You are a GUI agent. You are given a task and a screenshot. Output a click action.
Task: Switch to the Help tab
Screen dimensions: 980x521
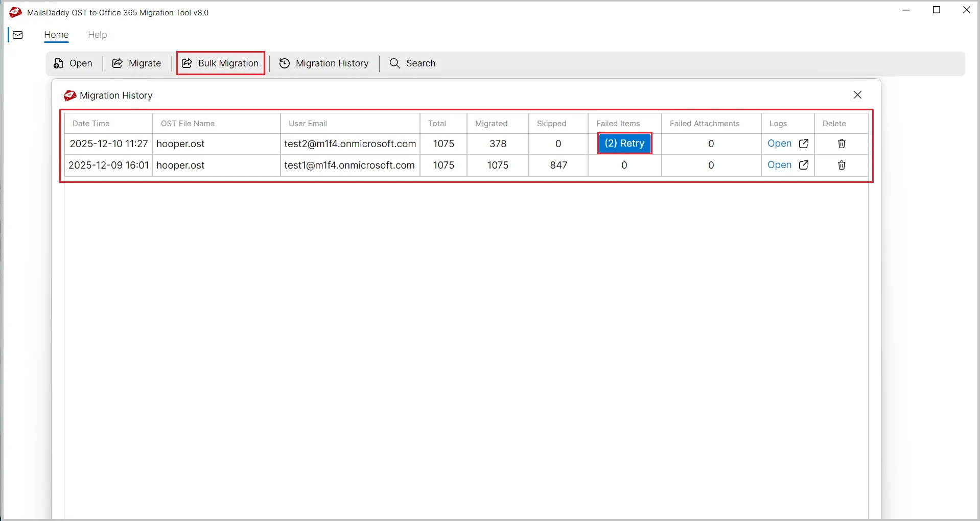(97, 35)
